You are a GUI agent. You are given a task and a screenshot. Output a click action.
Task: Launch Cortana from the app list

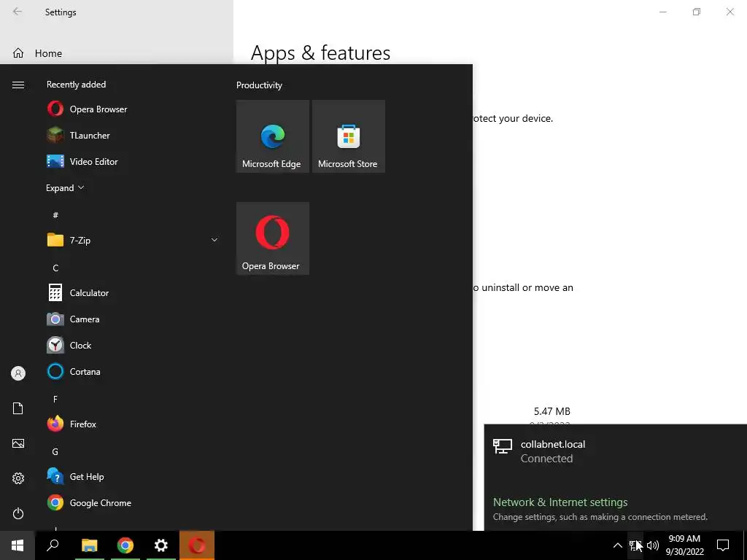133,371
